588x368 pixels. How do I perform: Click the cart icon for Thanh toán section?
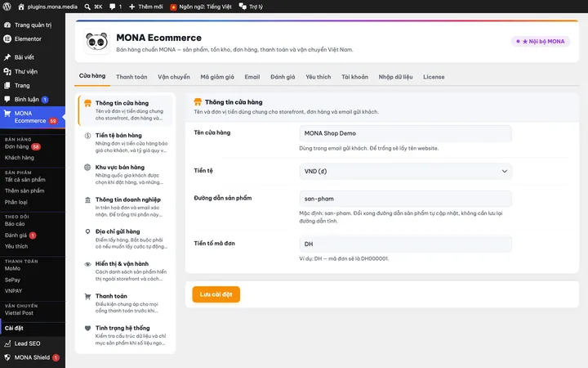tap(87, 296)
